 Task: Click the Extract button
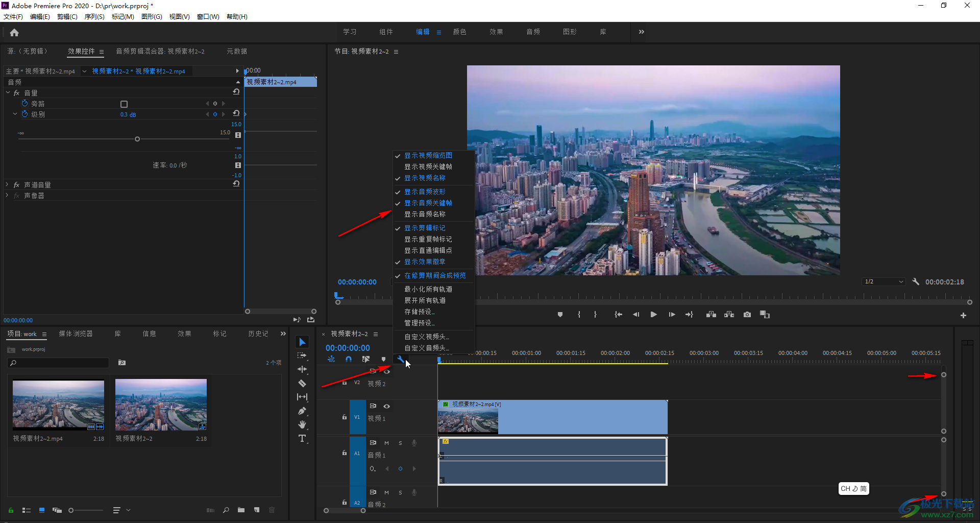coord(729,315)
